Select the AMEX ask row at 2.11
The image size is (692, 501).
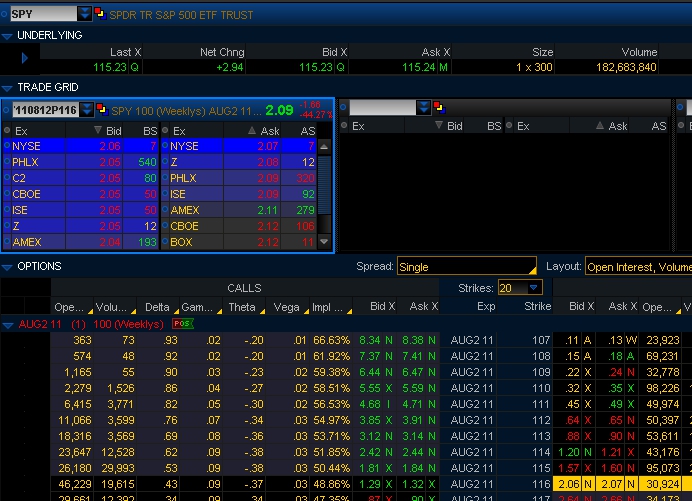point(239,210)
